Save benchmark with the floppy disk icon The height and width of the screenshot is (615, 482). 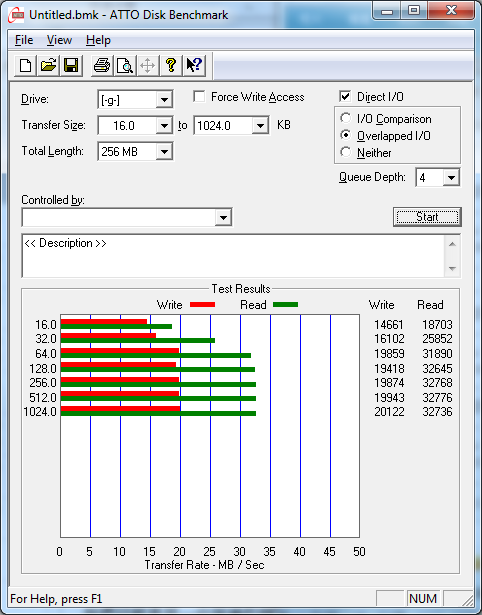[71, 65]
